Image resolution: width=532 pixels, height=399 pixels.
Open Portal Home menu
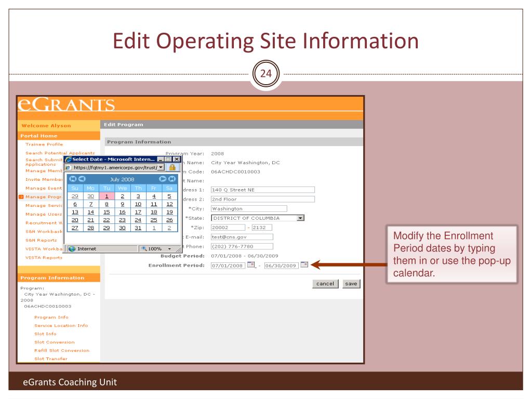[38, 136]
